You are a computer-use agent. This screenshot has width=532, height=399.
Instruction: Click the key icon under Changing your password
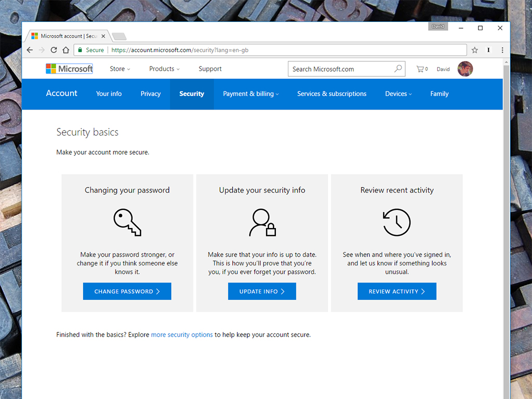pyautogui.click(x=127, y=222)
